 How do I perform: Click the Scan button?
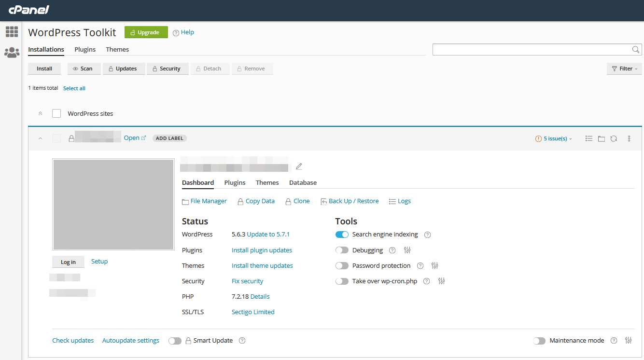point(84,69)
